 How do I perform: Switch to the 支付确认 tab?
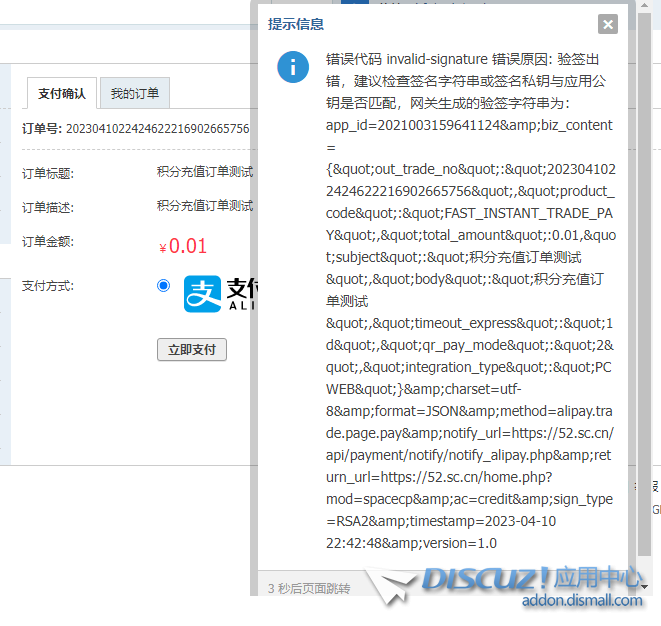62,93
